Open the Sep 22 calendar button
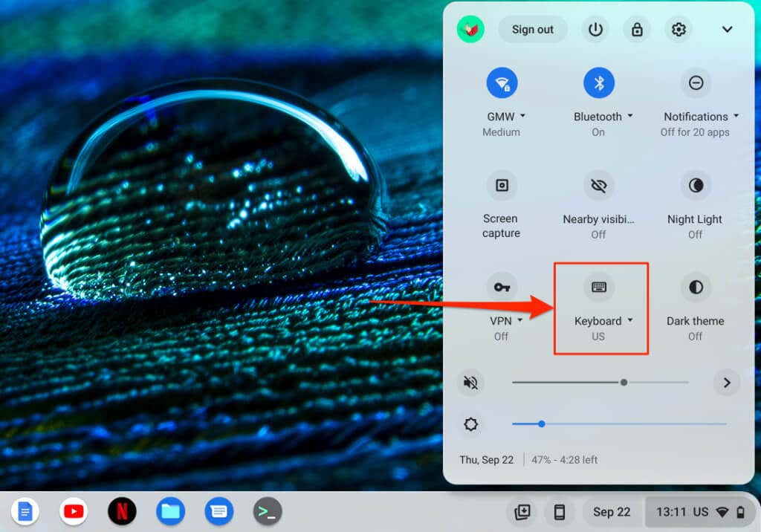This screenshot has width=761, height=532. click(x=612, y=512)
